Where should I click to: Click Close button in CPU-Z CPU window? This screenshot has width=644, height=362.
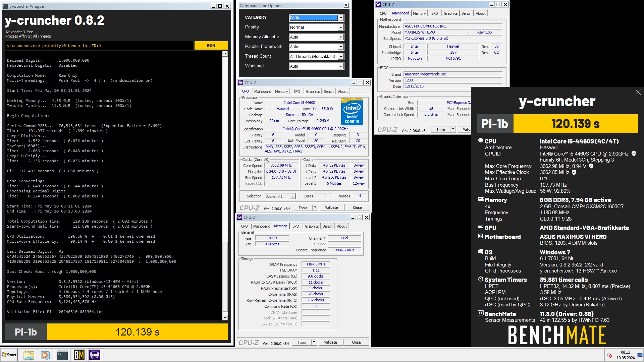click(x=357, y=207)
